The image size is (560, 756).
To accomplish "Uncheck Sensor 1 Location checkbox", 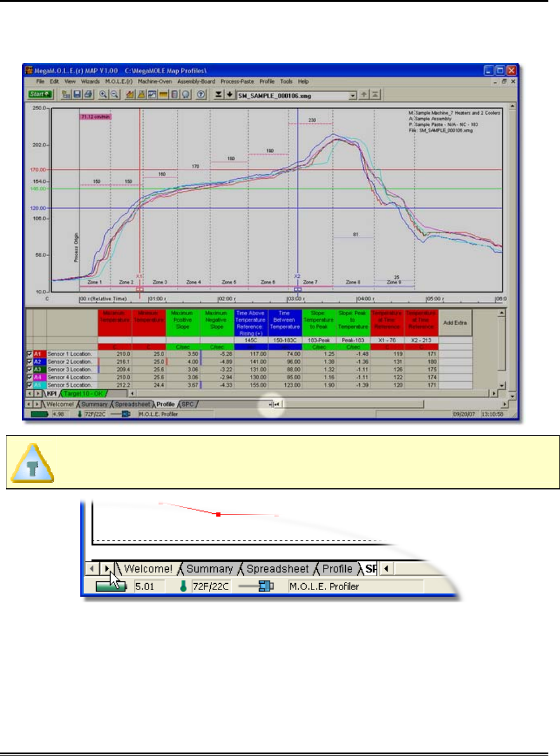I will pyautogui.click(x=29, y=354).
